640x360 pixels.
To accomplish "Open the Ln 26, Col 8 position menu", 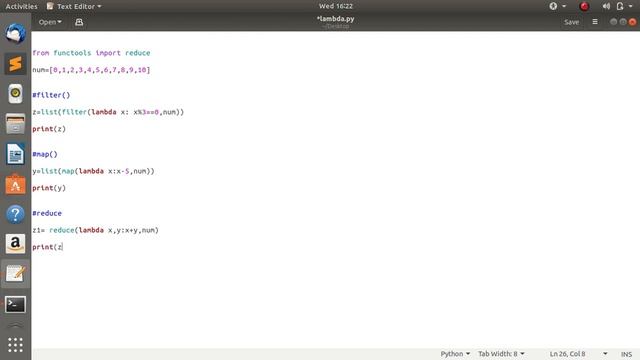I will (578, 354).
